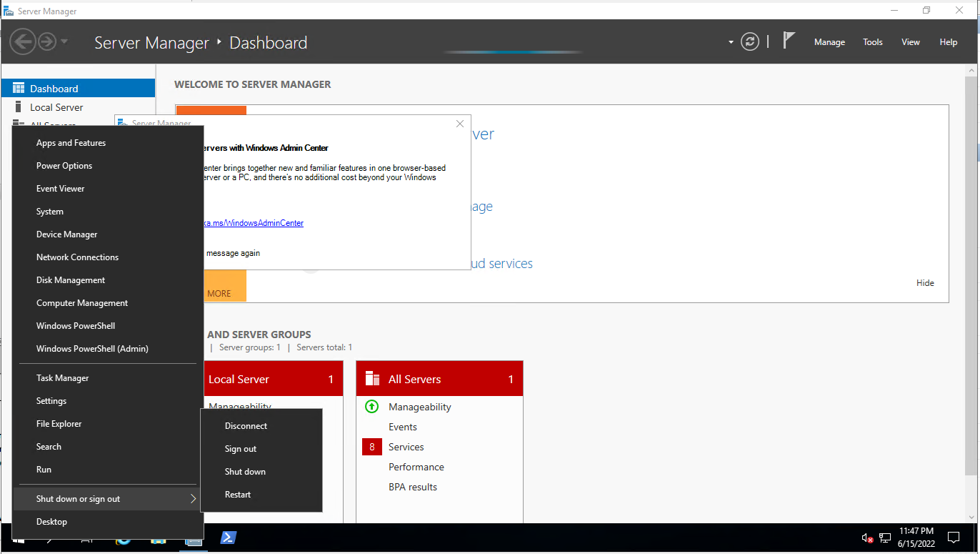This screenshot has width=980, height=554.
Task: Expand the Shut down or sign out chevron
Action: click(x=193, y=499)
